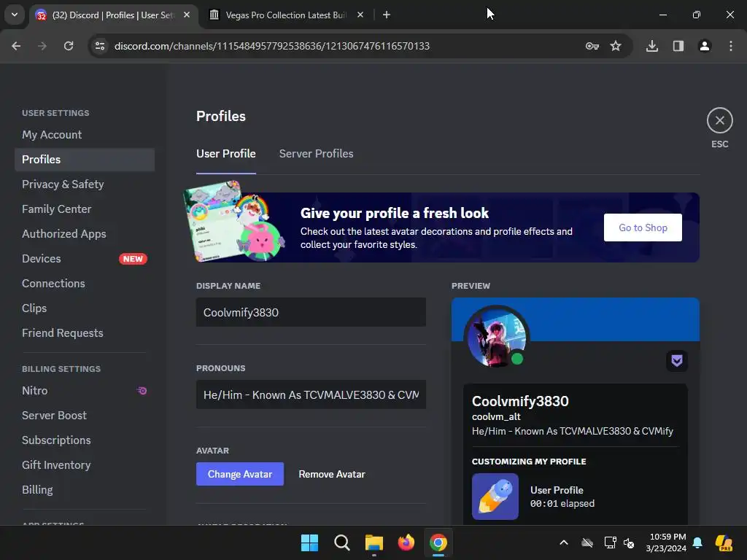This screenshot has height=560, width=747.
Task: Click the browser address bar URL
Action: (272, 46)
